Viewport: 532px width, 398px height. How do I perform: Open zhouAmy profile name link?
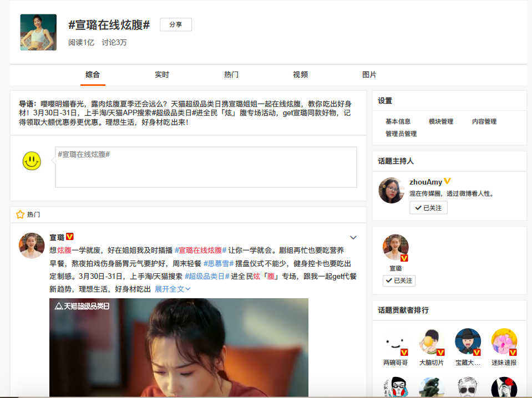[x=425, y=182]
